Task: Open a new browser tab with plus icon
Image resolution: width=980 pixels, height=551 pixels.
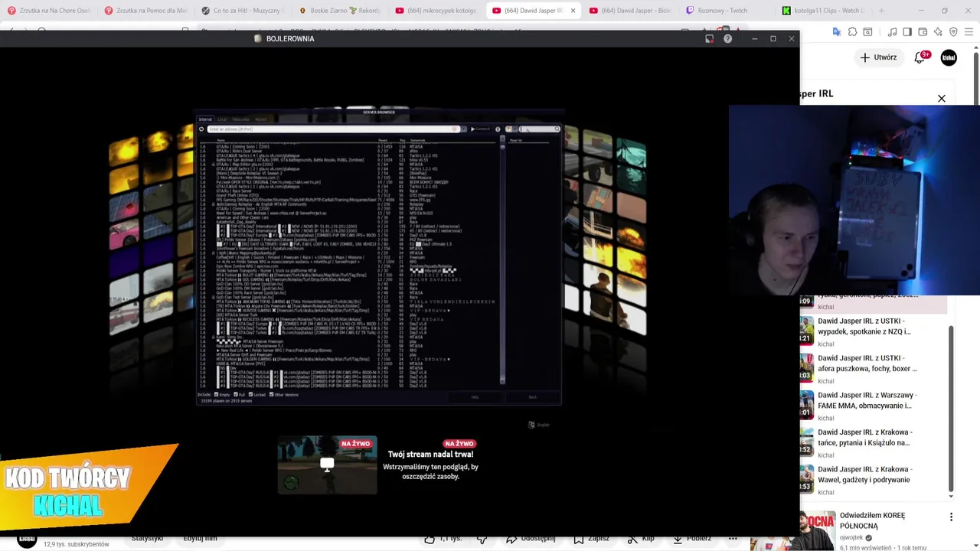Action: coord(881,11)
